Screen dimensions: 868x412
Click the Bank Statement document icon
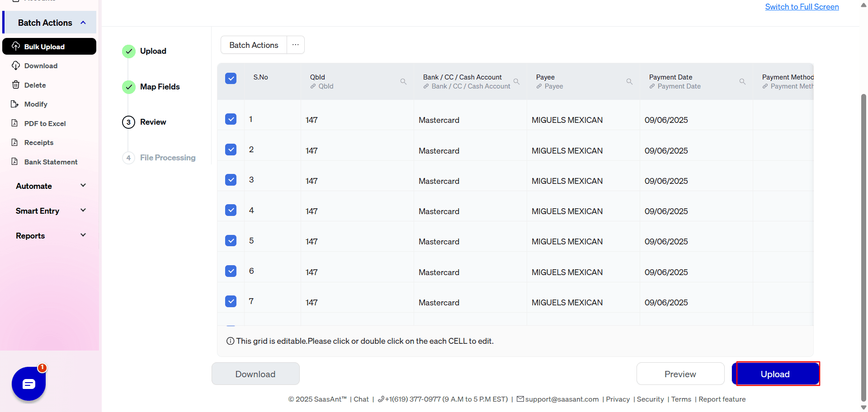coord(15,161)
